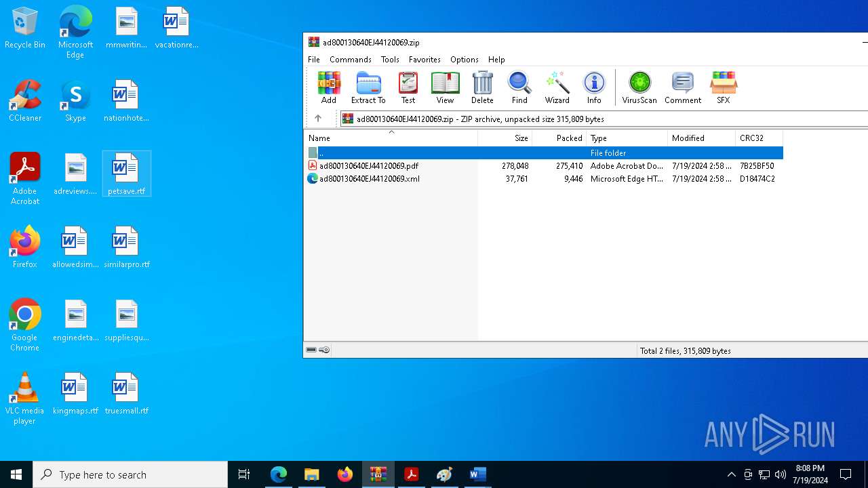The height and width of the screenshot is (488, 868).
Task: Switch to Word taskbar button
Action: click(477, 474)
